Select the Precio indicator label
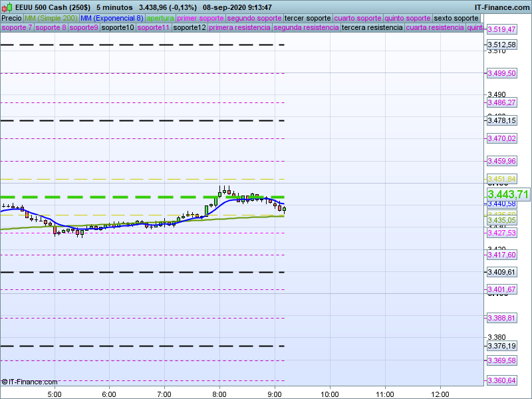Viewport: 532px width, 399px height. 11,19
